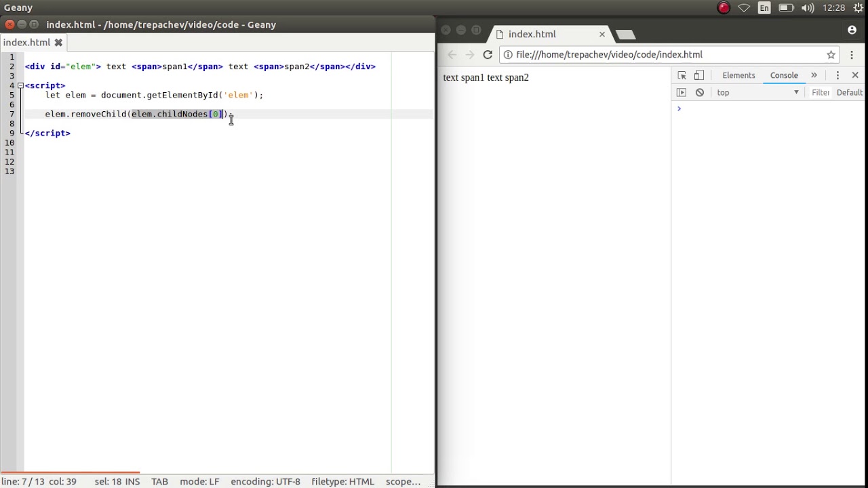Close the Chrome index.html browser tab
The width and height of the screenshot is (868, 488).
[x=601, y=34]
